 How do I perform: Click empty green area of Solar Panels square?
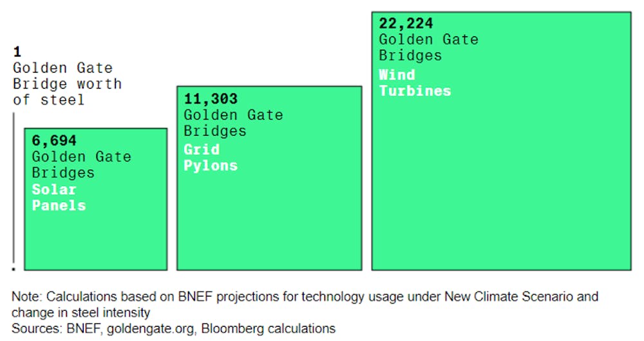(96, 240)
